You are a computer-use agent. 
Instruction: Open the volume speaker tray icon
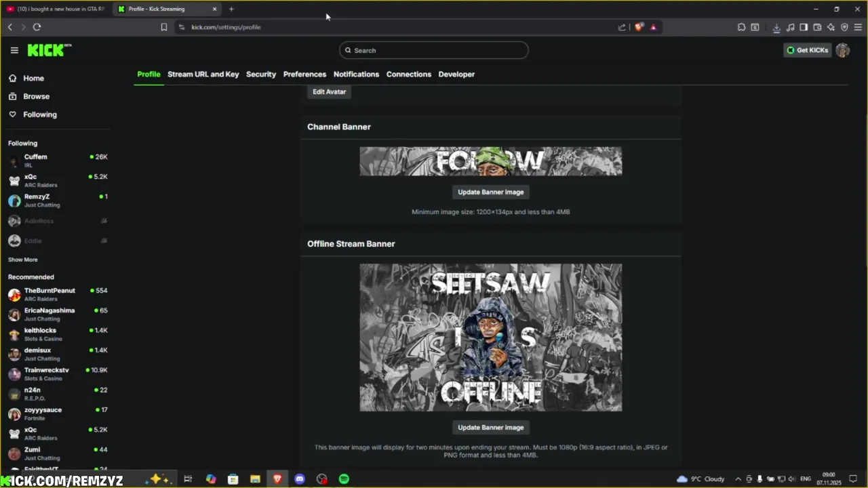(791, 479)
